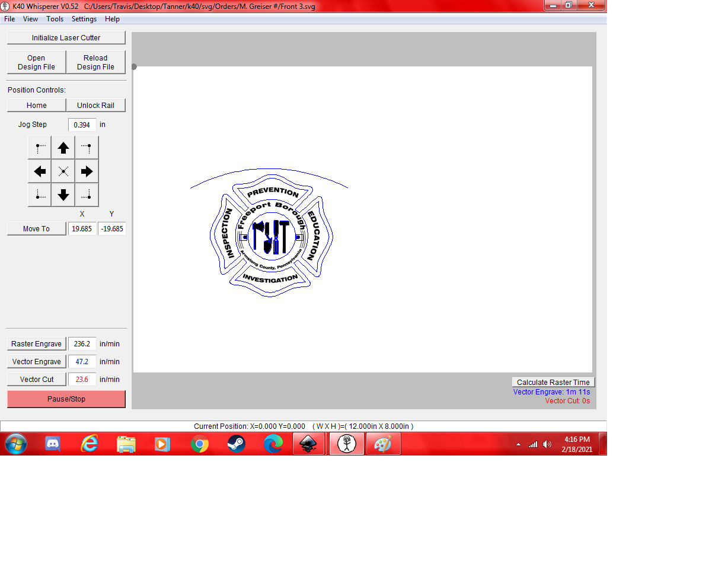Open network signal tray icon
Viewport: 728px width, 586px height.
(533, 444)
